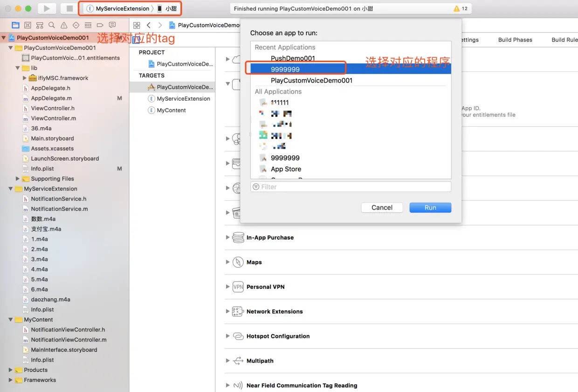Click the Filter field in app chooser
The height and width of the screenshot is (392, 578).
(x=351, y=187)
